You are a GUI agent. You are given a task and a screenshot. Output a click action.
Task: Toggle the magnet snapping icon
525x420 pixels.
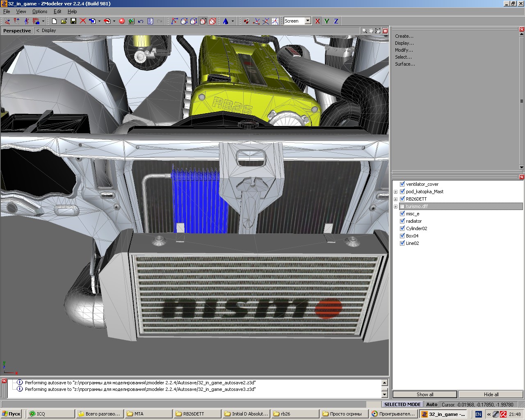(x=247, y=21)
